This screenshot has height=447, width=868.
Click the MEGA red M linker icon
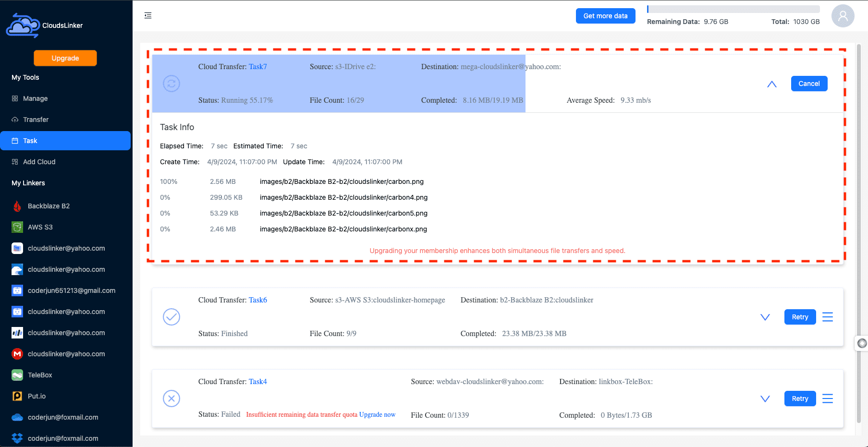tap(17, 354)
